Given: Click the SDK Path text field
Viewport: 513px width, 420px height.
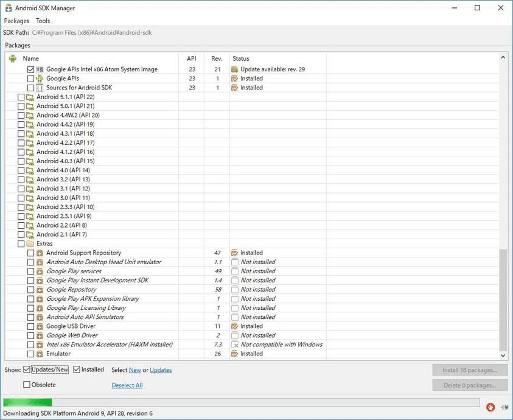Looking at the screenshot, I should tap(92, 32).
